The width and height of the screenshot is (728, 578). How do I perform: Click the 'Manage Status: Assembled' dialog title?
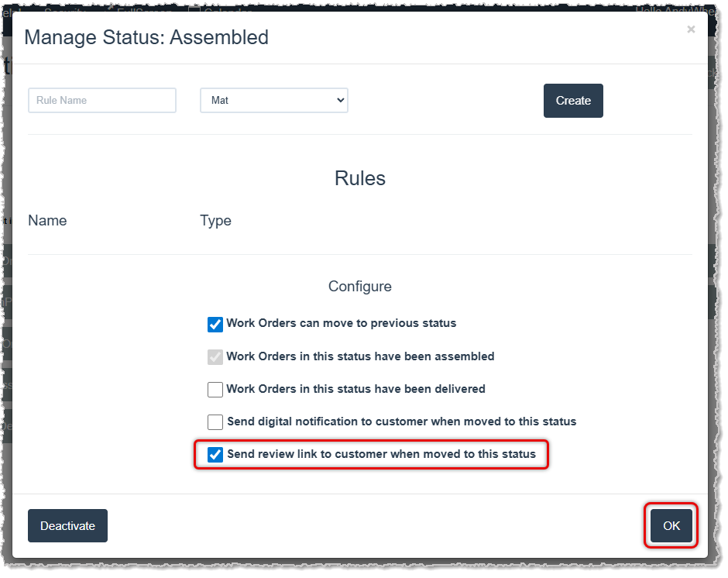[146, 37]
